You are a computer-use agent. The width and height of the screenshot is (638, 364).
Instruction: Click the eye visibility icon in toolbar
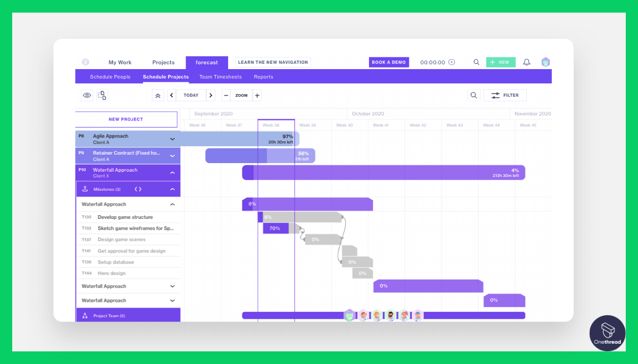tap(87, 95)
